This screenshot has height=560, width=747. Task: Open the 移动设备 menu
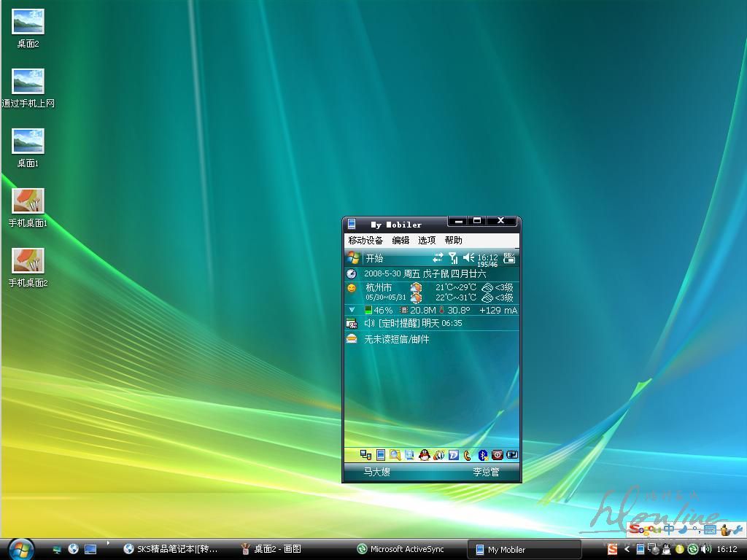tap(365, 240)
